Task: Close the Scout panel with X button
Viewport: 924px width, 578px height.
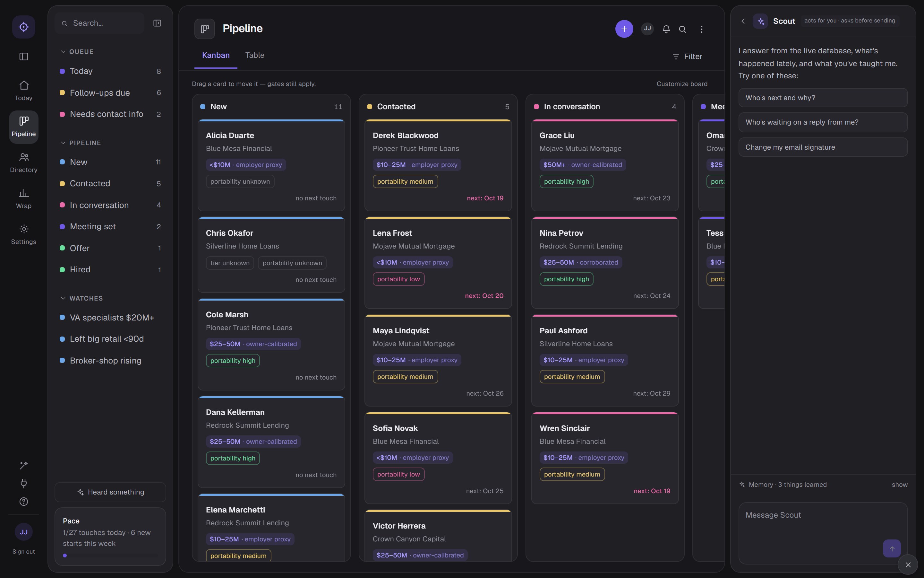Action: pyautogui.click(x=908, y=565)
